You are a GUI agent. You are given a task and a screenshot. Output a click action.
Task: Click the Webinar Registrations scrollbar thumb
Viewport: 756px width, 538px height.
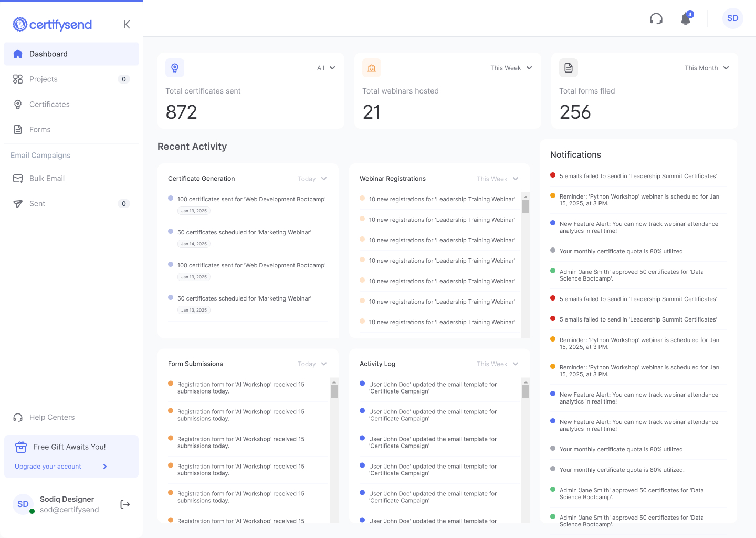526,206
